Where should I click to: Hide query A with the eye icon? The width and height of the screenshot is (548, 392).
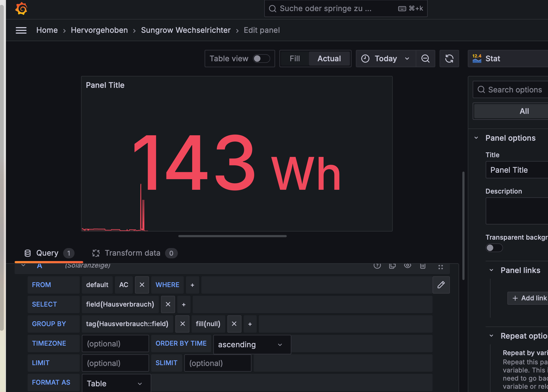point(407,266)
